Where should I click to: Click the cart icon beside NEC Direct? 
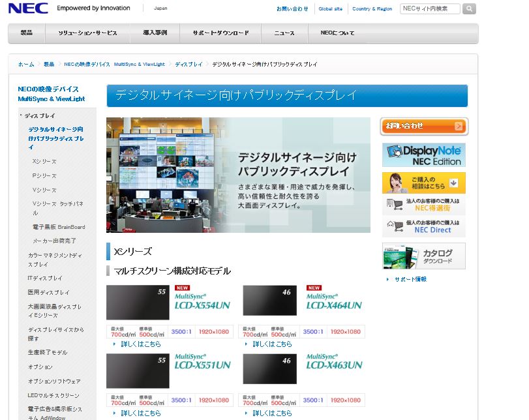395,226
